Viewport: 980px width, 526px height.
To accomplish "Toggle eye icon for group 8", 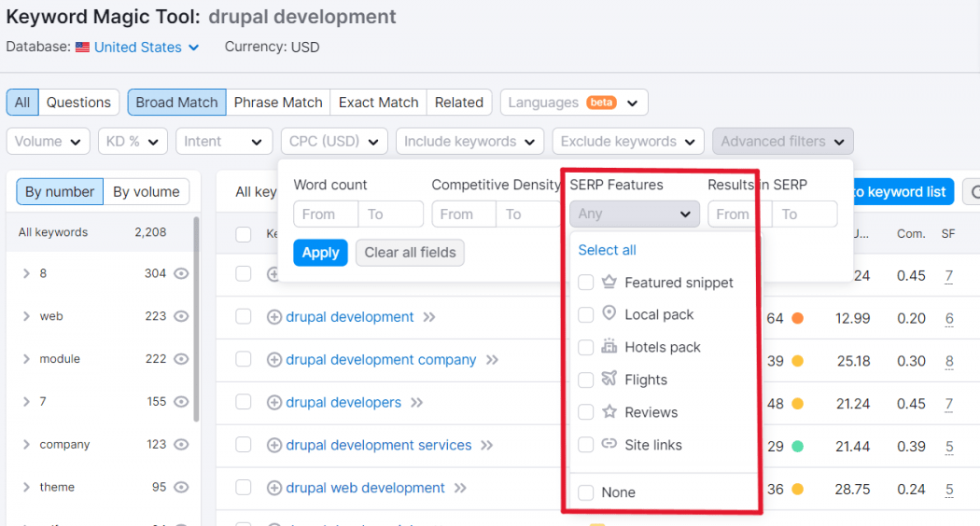I will click(181, 273).
